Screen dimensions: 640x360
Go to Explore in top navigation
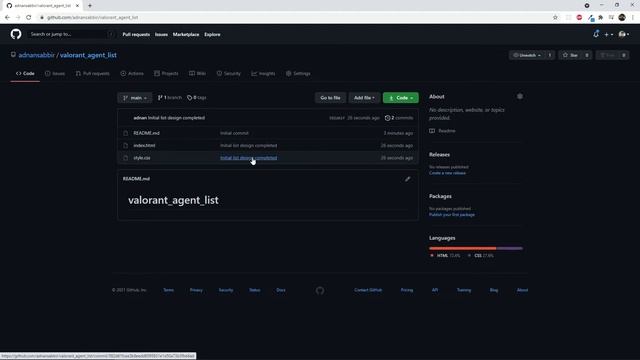(x=212, y=35)
